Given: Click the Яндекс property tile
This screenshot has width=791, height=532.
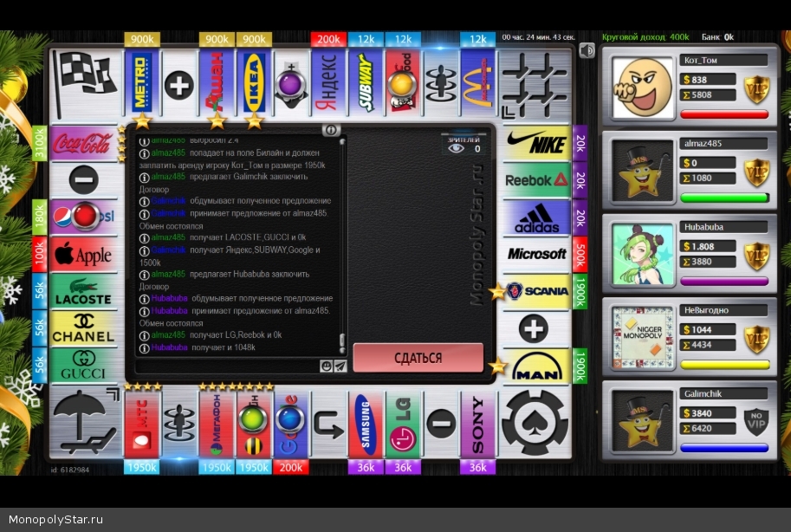Looking at the screenshot, I should pos(328,83).
